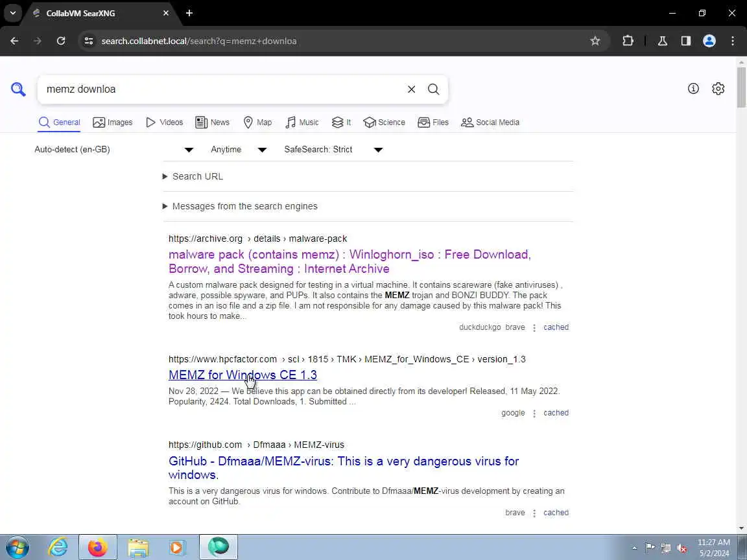Switch to the News tab
The height and width of the screenshot is (560, 747).
tap(213, 122)
